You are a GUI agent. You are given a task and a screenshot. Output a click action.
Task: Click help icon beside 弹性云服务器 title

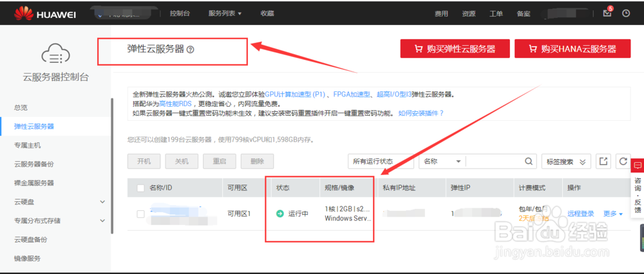pos(190,50)
